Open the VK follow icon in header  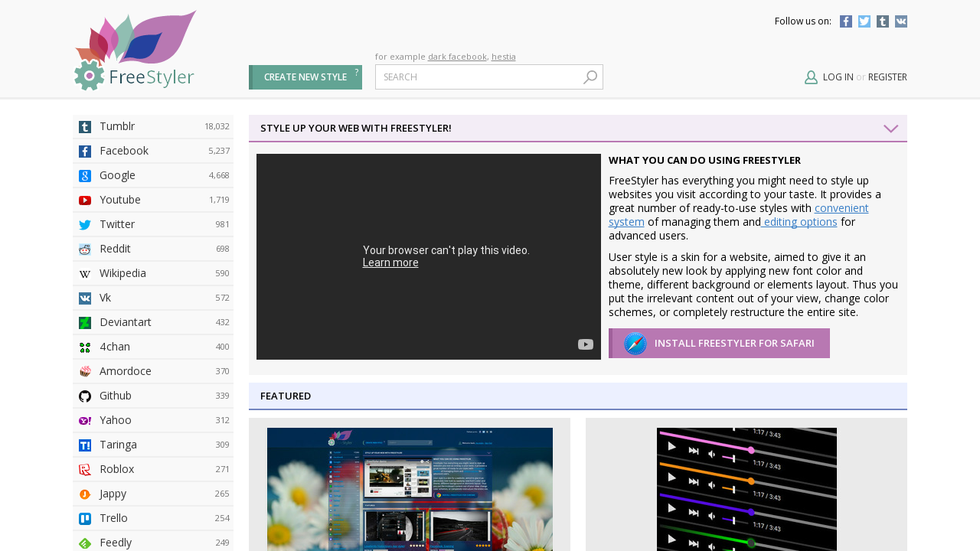tap(901, 21)
